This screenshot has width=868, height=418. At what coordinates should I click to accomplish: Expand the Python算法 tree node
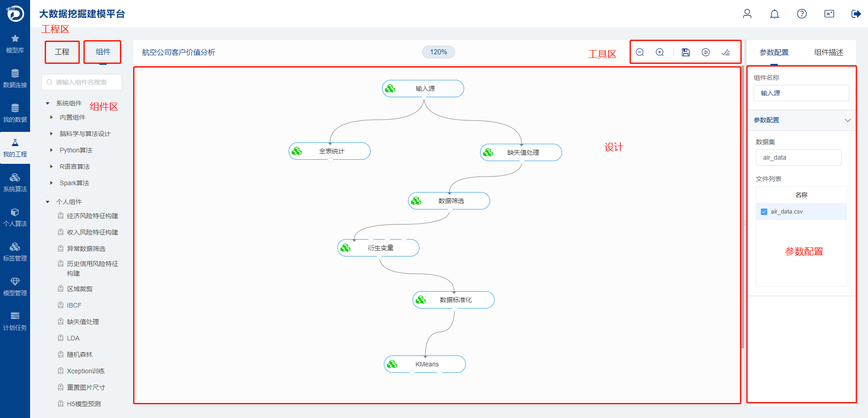52,150
